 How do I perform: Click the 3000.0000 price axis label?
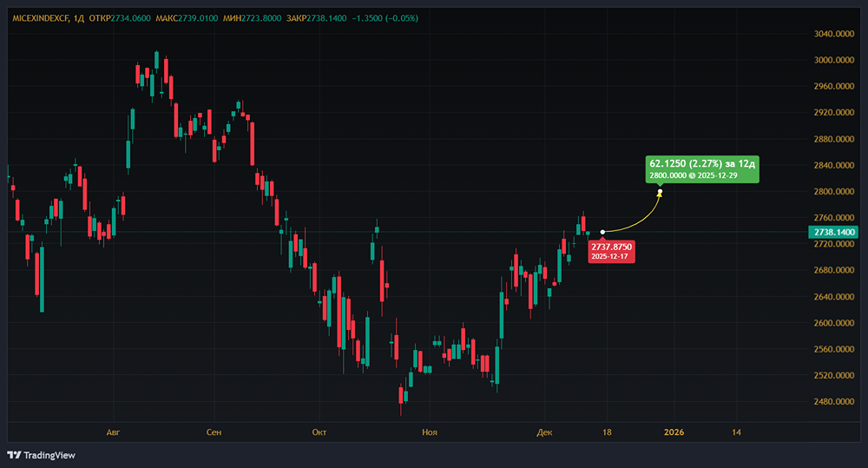[833, 60]
